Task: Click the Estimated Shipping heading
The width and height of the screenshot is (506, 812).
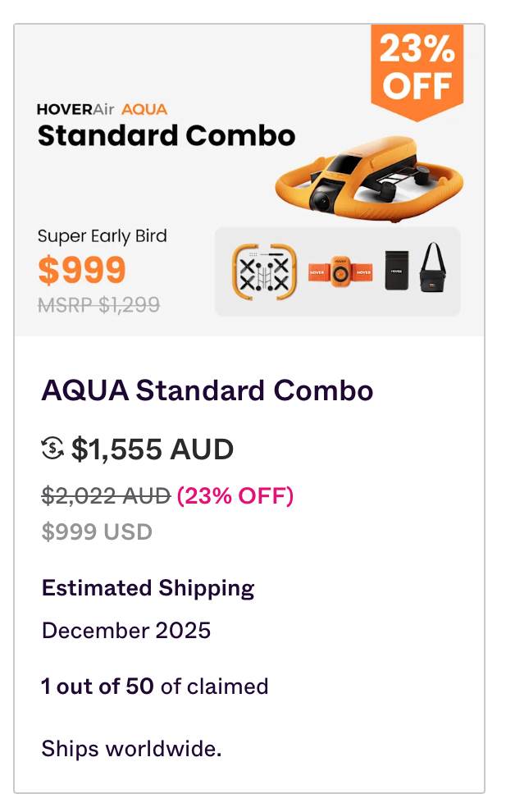Action: coord(148,588)
